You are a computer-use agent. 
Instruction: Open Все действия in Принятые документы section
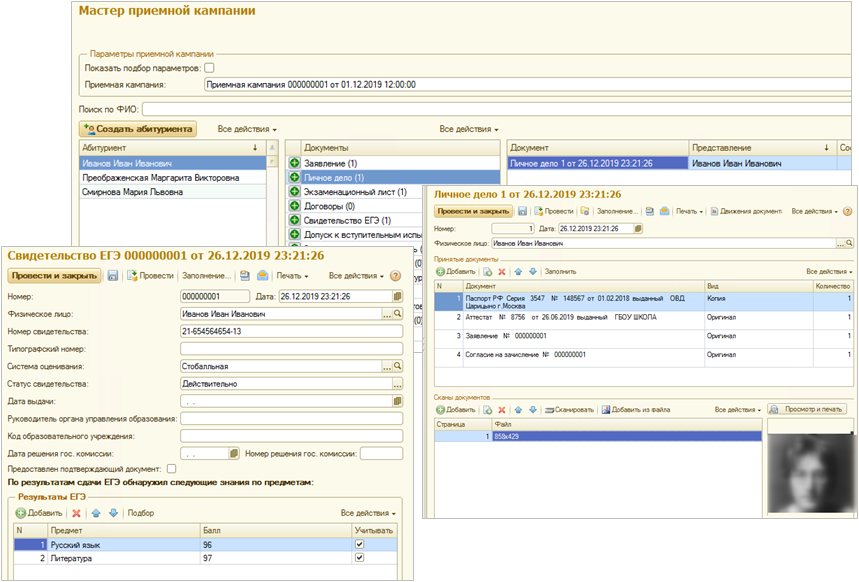click(x=829, y=271)
